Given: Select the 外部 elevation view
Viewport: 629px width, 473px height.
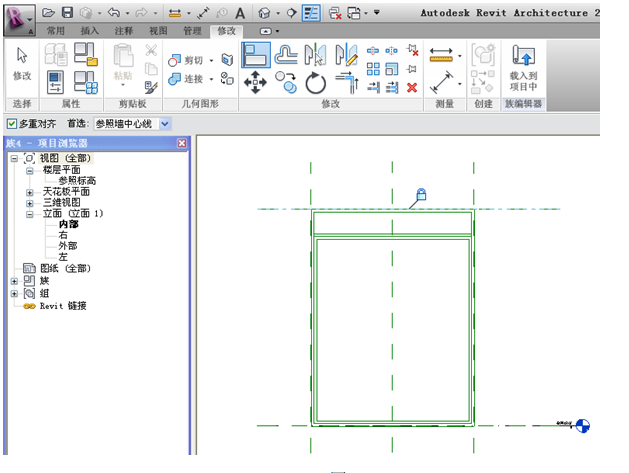Looking at the screenshot, I should pyautogui.click(x=68, y=246).
